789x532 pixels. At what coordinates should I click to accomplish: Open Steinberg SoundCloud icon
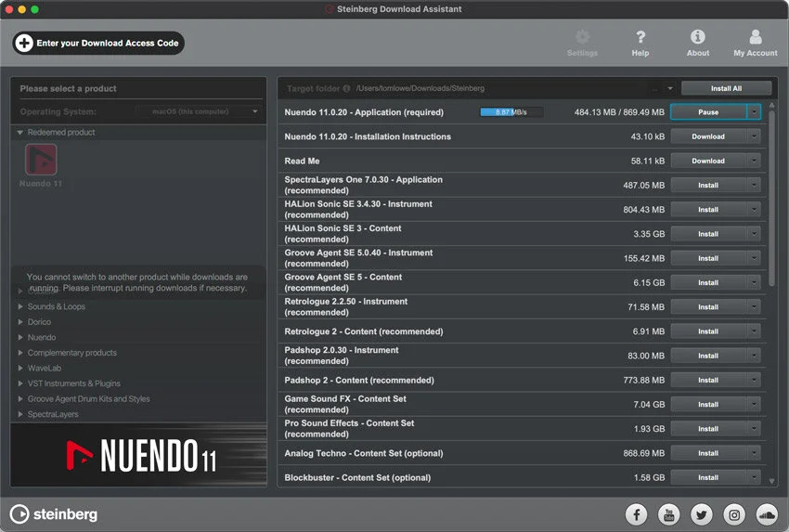point(767,514)
